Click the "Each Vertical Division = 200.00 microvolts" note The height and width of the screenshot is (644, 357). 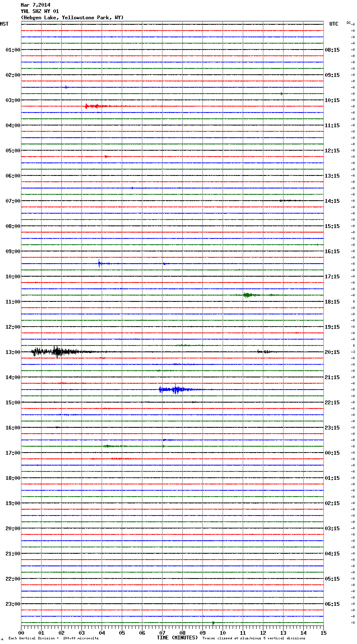pyautogui.click(x=53, y=639)
